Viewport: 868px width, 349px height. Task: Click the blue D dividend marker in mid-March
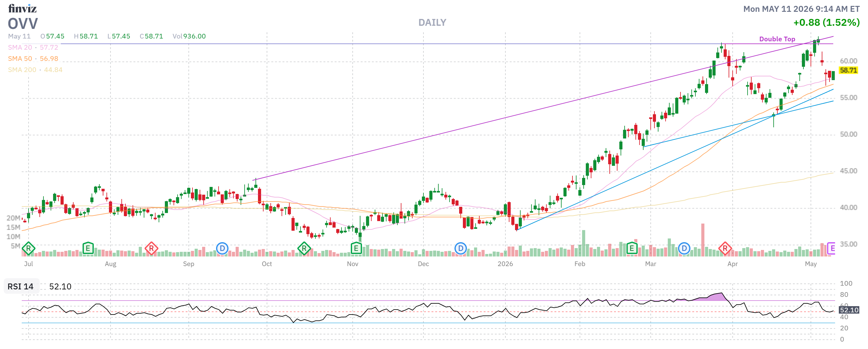(684, 249)
